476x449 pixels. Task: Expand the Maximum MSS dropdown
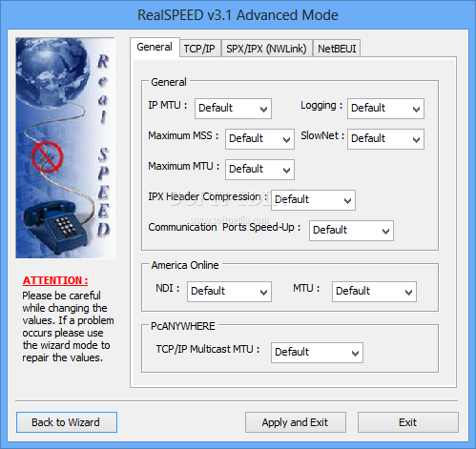[x=259, y=139]
